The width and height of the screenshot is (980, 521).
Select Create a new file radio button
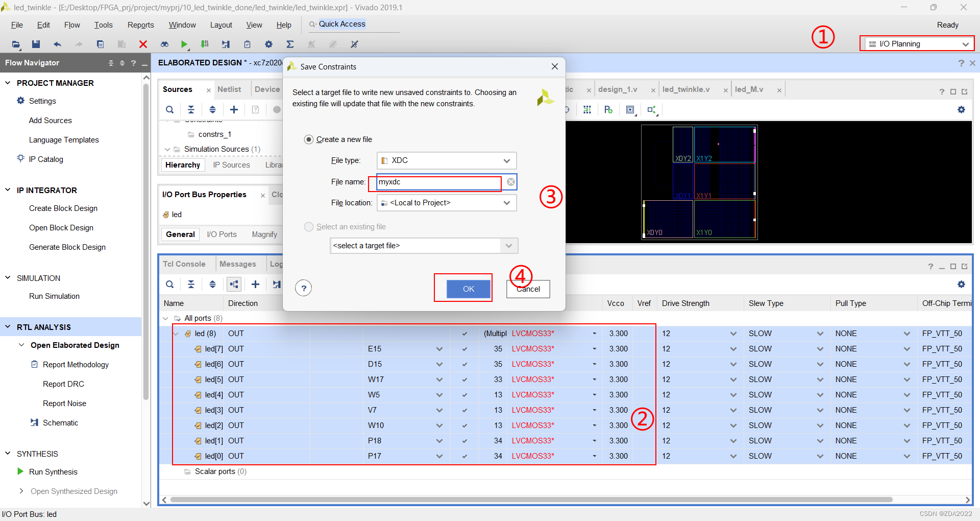point(309,139)
